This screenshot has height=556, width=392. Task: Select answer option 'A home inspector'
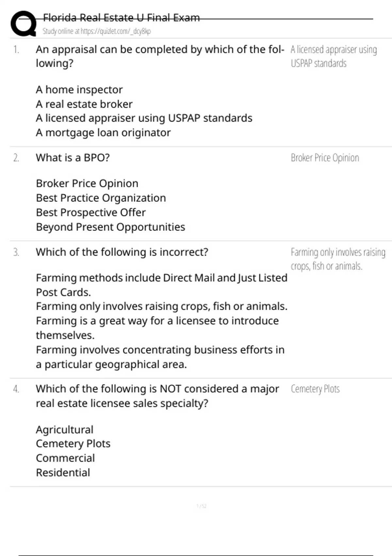tap(79, 90)
